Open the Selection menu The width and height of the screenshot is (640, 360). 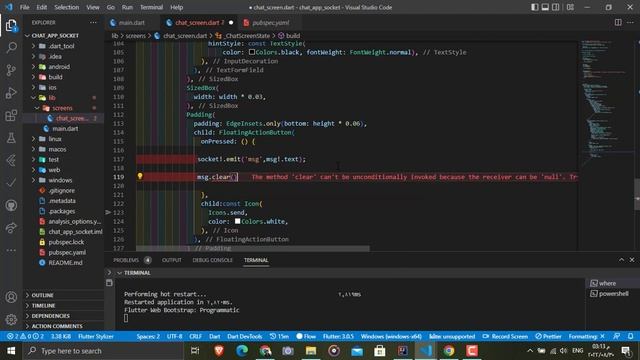click(x=67, y=7)
